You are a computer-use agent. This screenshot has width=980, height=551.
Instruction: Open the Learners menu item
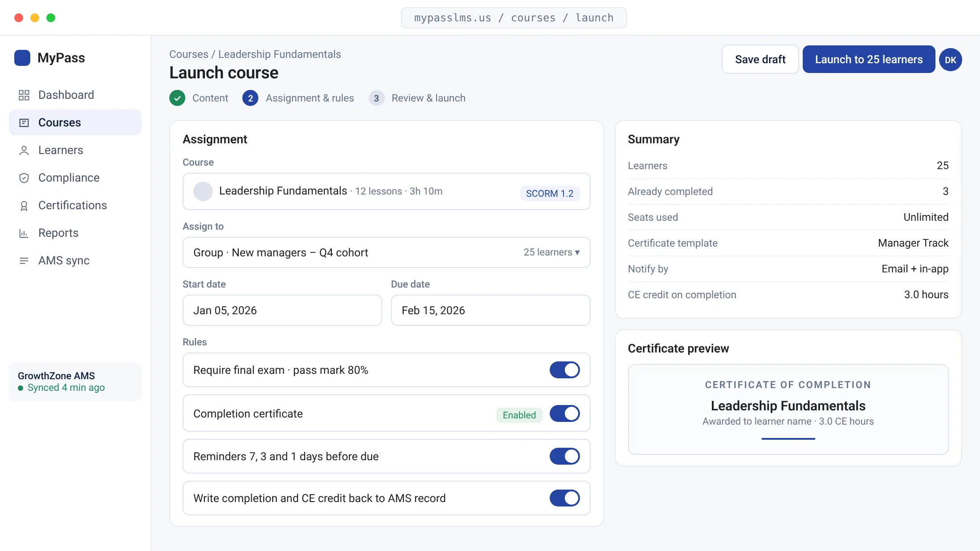tap(75, 150)
